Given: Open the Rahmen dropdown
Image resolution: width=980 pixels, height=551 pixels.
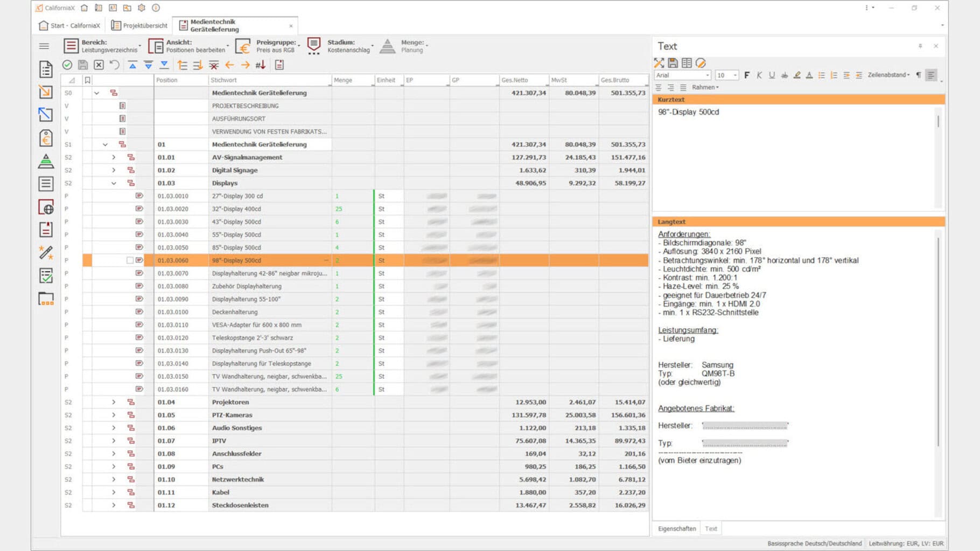Looking at the screenshot, I should [x=705, y=87].
